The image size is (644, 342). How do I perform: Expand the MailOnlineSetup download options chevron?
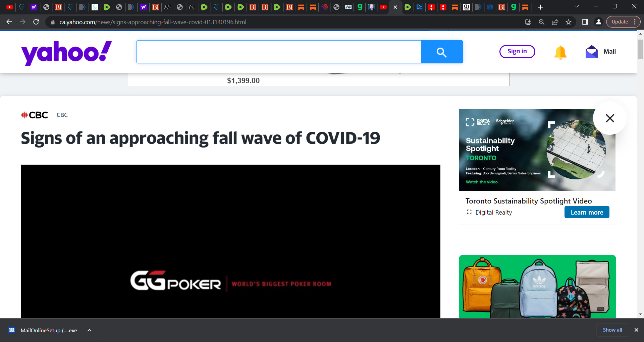pos(90,330)
